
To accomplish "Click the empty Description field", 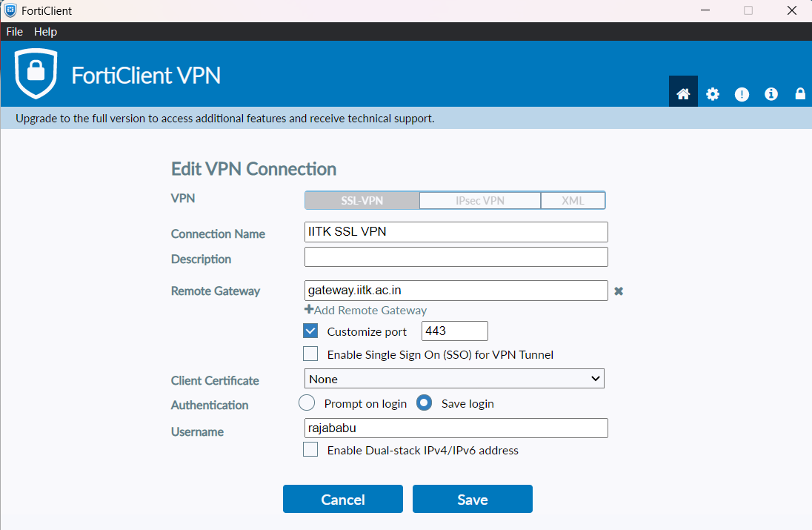I will click(456, 257).
